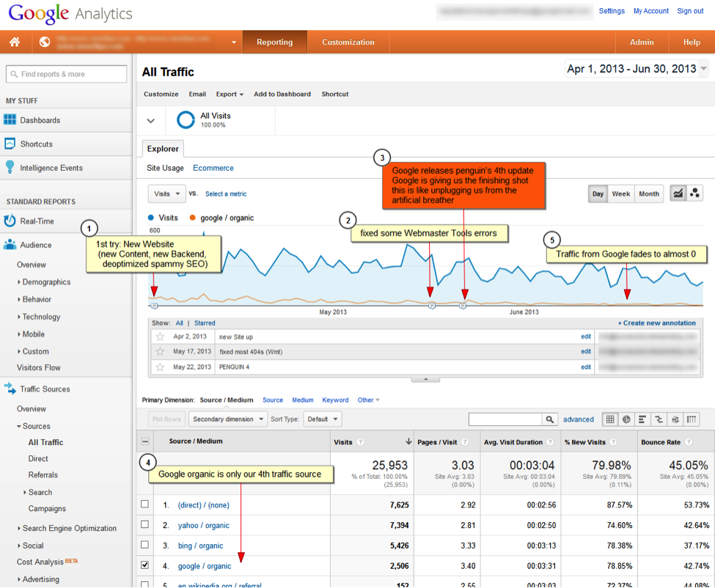
Task: Select Day granularity toggle
Action: pos(598,194)
